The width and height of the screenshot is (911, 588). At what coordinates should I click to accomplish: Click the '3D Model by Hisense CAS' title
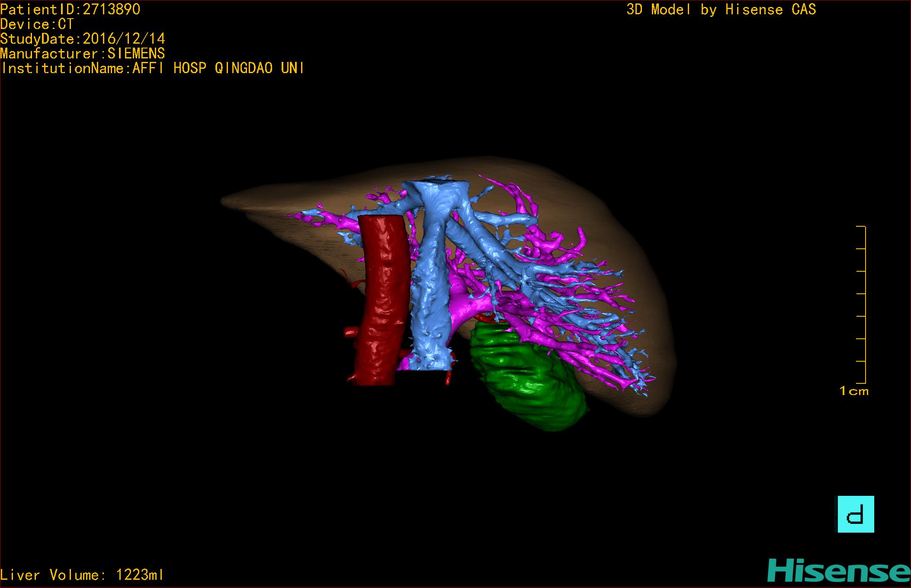coord(721,10)
